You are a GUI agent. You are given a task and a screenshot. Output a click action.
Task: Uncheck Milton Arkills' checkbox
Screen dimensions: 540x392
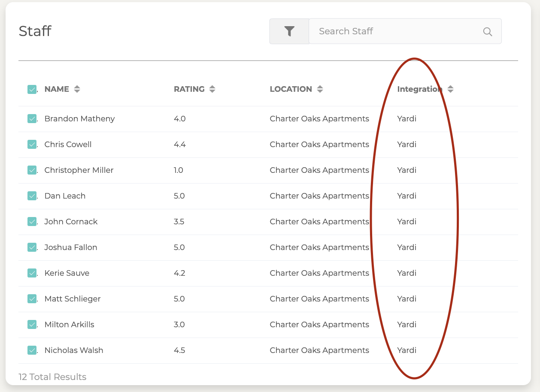click(32, 325)
